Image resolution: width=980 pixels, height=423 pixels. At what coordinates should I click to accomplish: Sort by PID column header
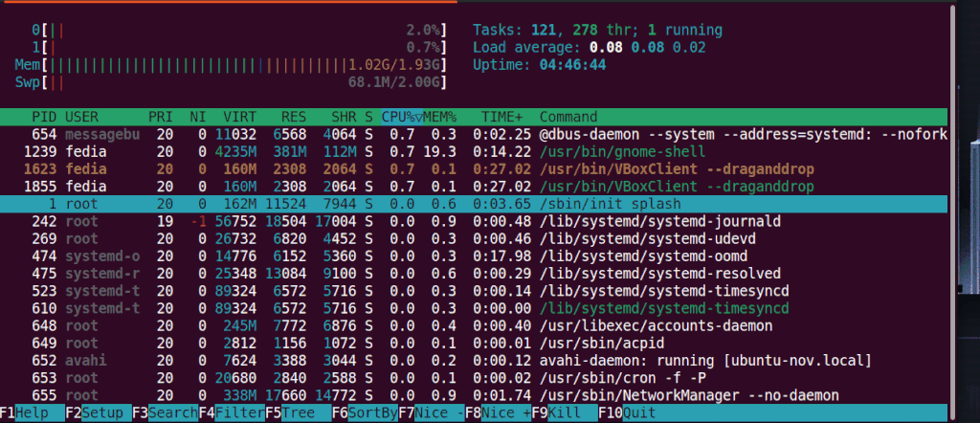click(44, 117)
